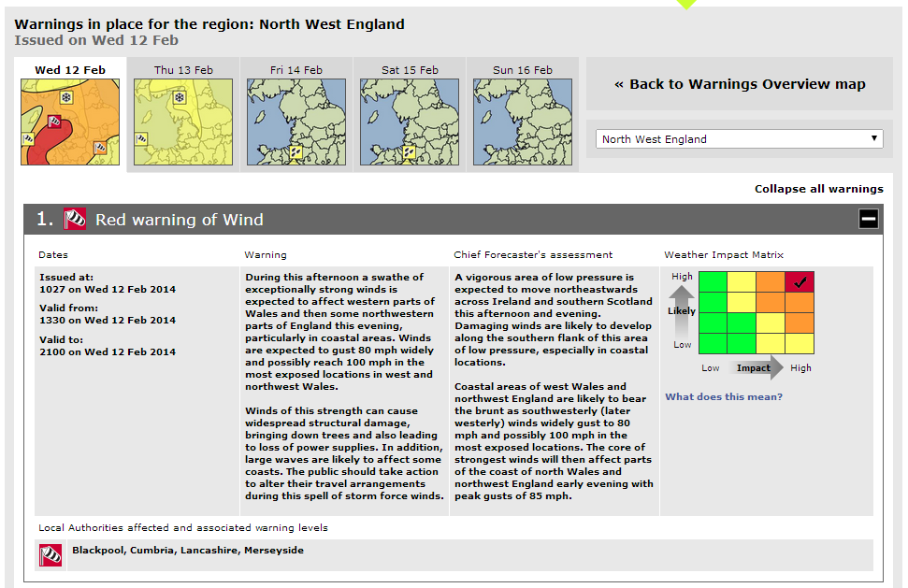Click the checked red cell in the impact matrix
This screenshot has width=908, height=588.
click(800, 281)
